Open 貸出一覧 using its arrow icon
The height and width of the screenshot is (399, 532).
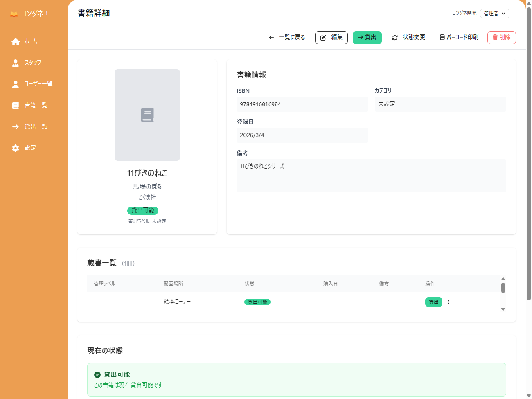click(x=16, y=126)
